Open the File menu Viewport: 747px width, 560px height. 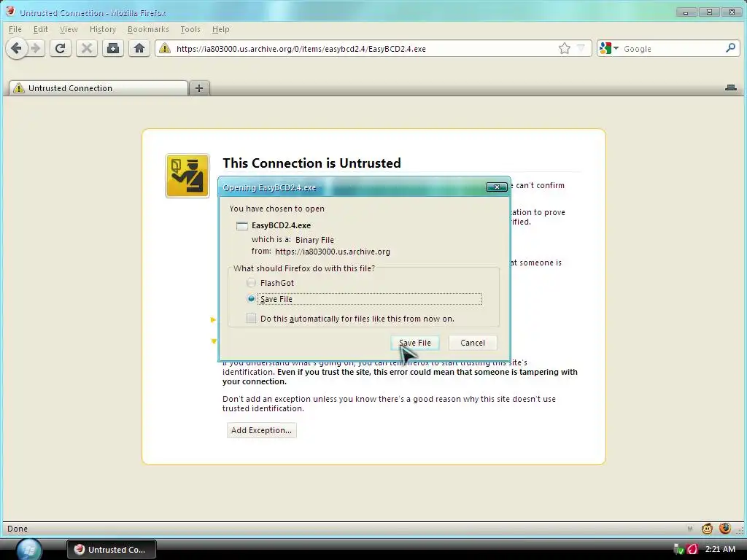point(15,29)
